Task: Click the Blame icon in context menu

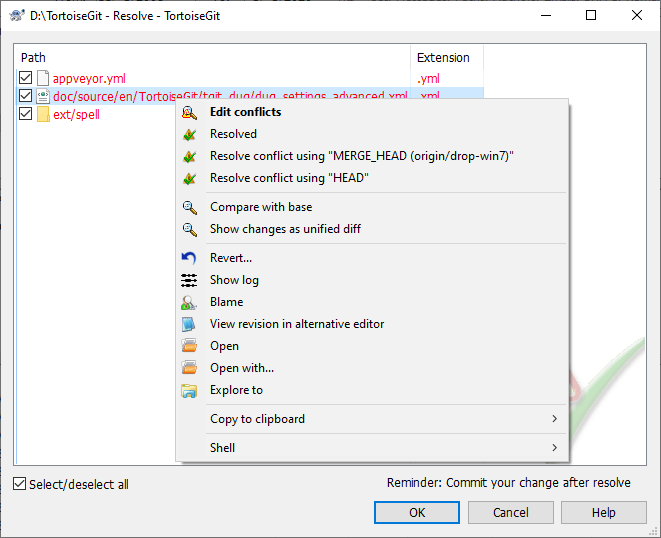Action: click(x=189, y=302)
